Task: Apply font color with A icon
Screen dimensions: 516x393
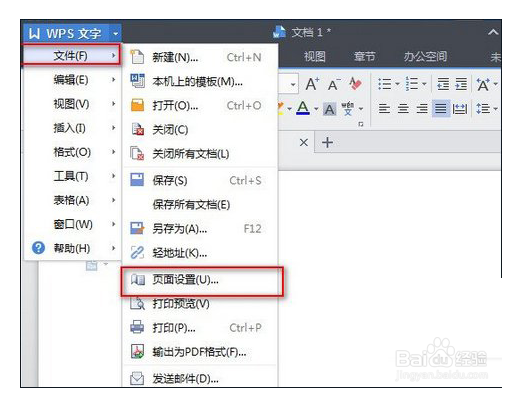Action: tap(303, 108)
